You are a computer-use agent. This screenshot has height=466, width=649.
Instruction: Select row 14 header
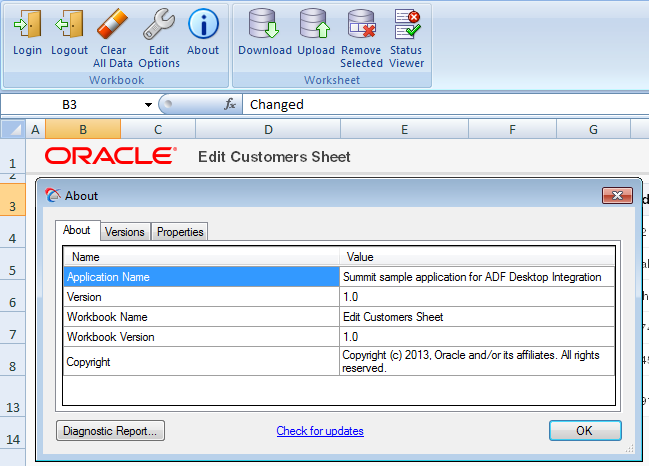tap(13, 433)
